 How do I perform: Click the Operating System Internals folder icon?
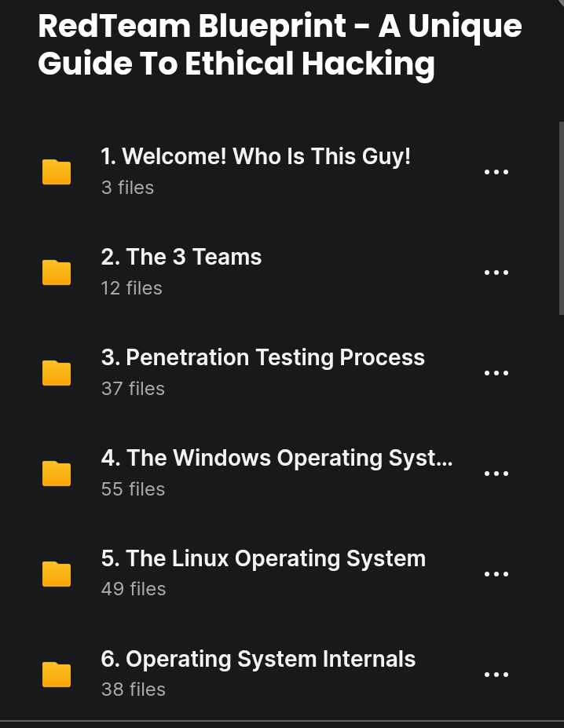click(x=57, y=675)
